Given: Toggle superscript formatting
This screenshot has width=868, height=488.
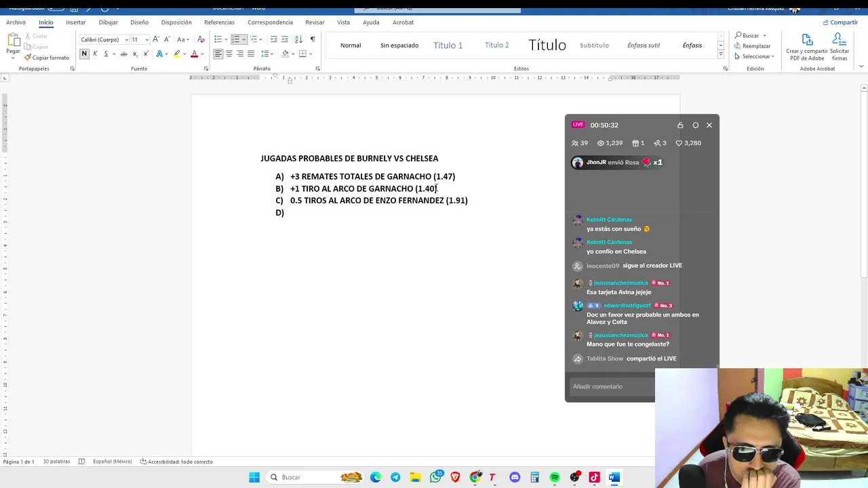Looking at the screenshot, I should point(146,54).
